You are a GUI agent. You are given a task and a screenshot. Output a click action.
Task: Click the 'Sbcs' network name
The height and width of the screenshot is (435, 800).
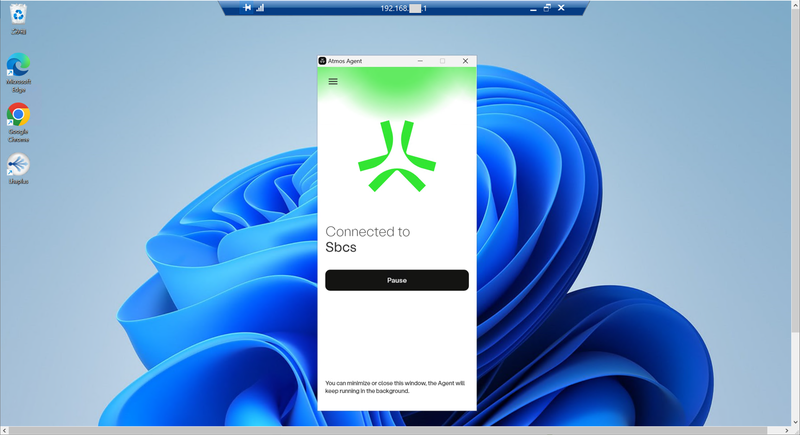(341, 247)
